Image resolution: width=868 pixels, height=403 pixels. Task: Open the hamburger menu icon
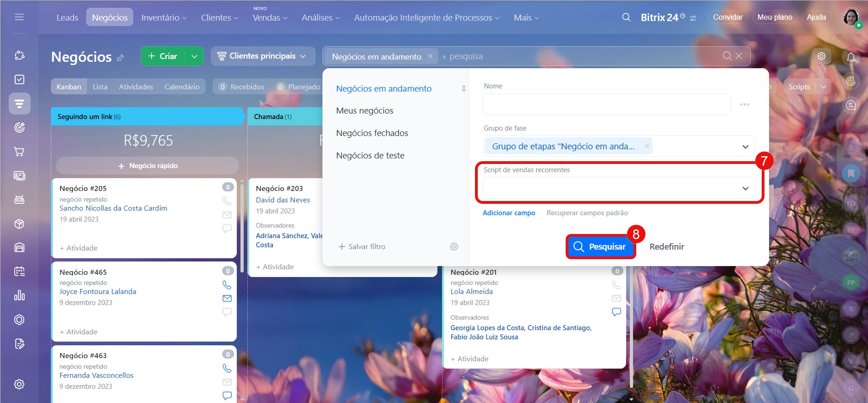pos(19,17)
